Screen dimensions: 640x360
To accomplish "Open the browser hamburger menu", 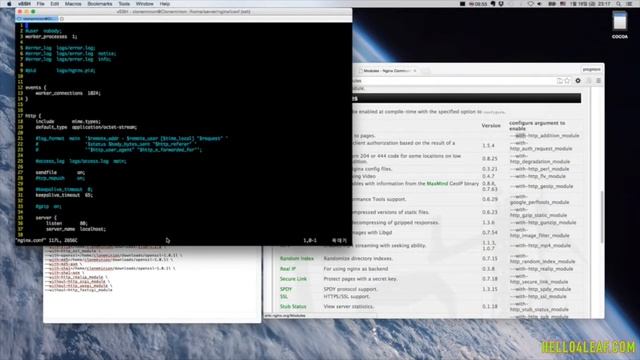I will click(598, 81).
